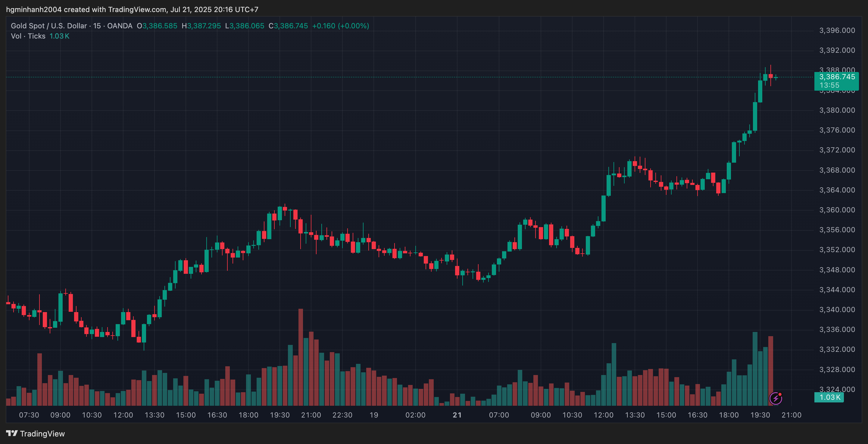Click the 13:30 time label left of 15:00

[154, 415]
